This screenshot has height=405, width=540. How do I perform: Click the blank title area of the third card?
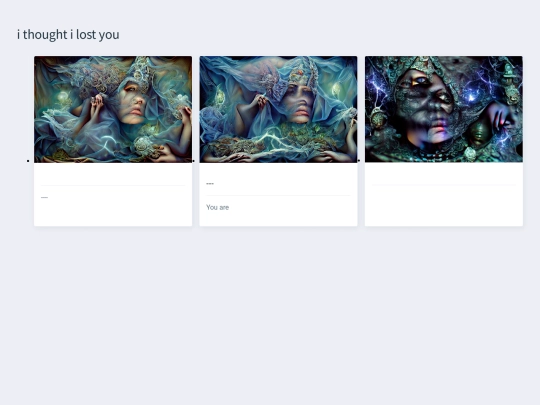tap(444, 174)
